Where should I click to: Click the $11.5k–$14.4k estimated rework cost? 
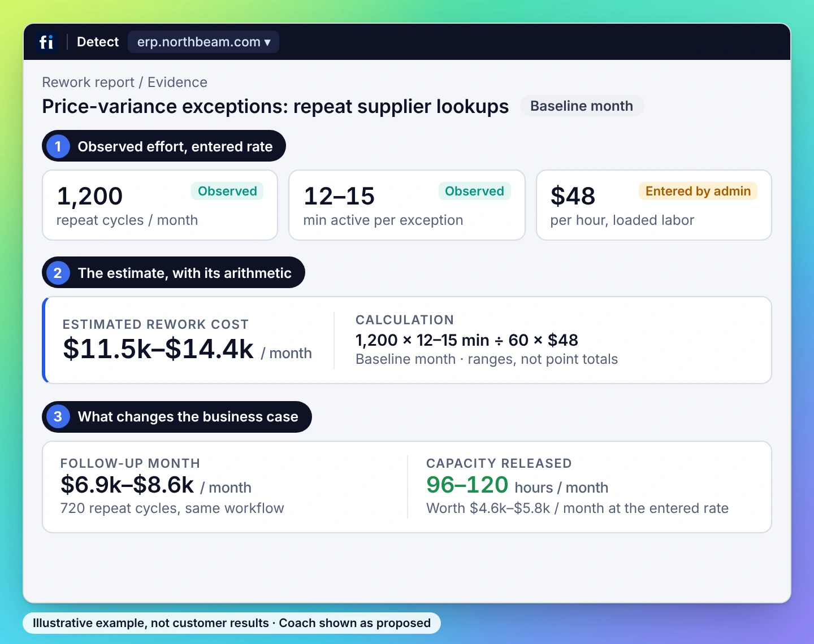[x=158, y=349]
